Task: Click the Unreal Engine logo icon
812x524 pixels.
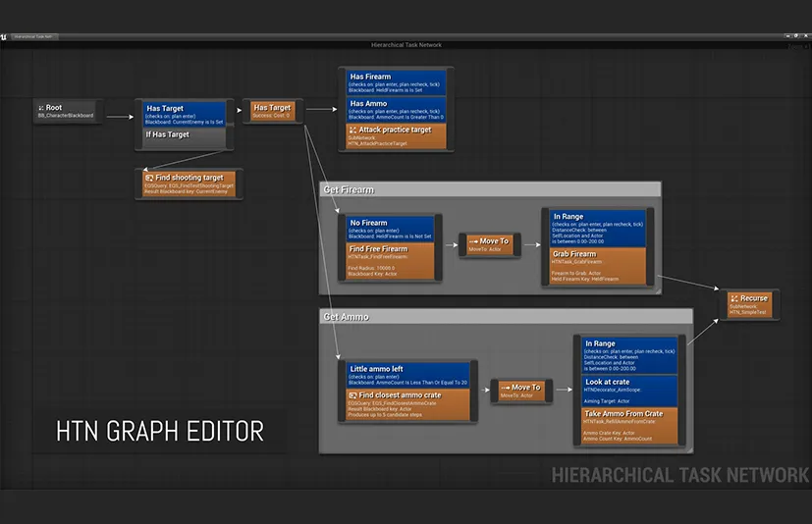Action: click(4, 36)
